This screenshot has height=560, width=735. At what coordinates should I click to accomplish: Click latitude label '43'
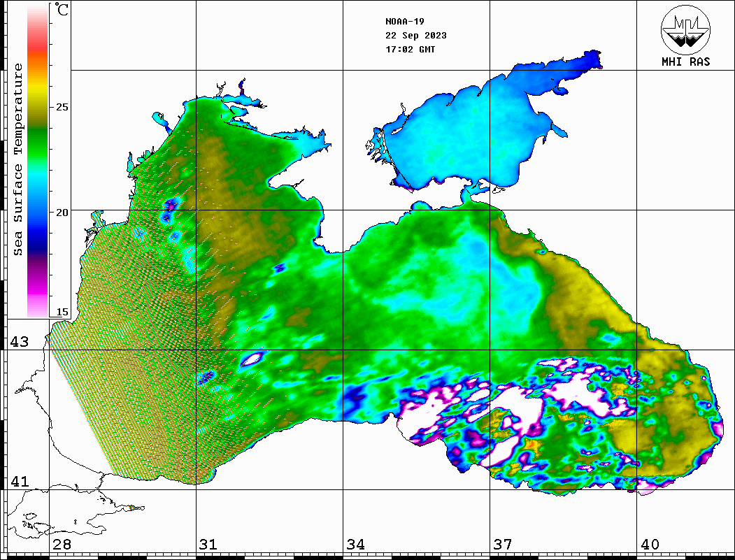19,342
